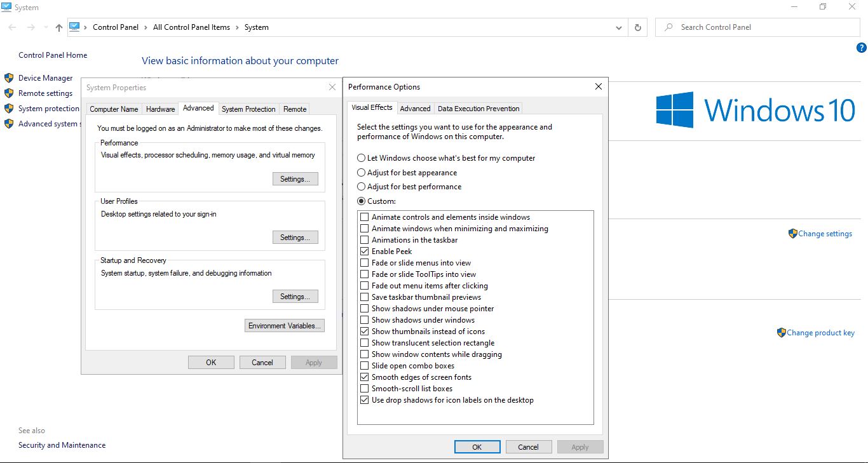
Task: Click the shield icon beside System protection
Action: click(9, 109)
